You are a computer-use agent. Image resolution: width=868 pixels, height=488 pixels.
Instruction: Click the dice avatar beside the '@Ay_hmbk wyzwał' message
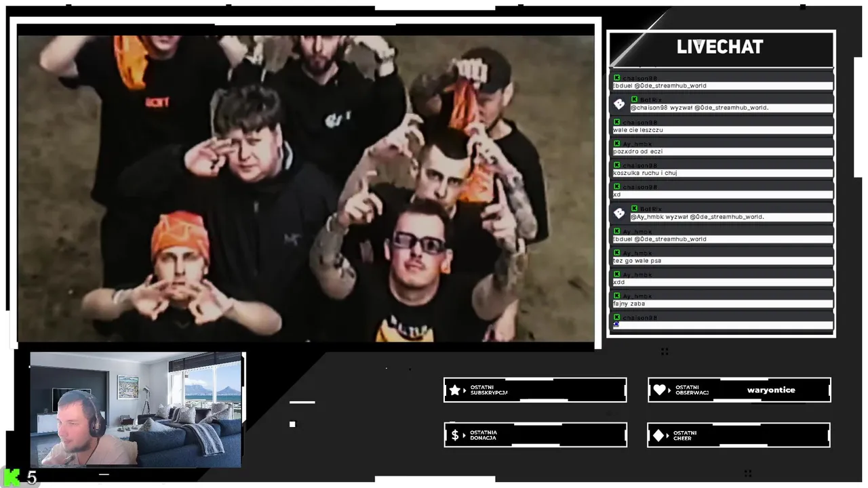pos(619,213)
